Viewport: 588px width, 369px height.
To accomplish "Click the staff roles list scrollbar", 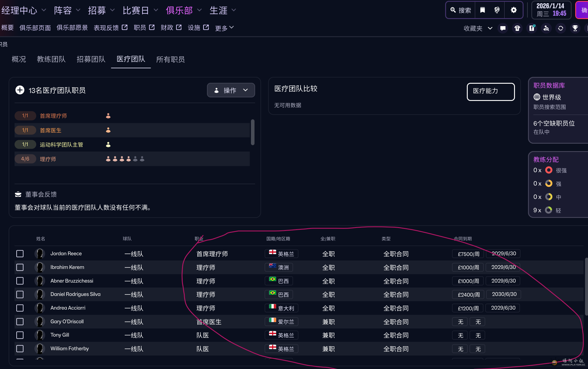I will 253,132.
